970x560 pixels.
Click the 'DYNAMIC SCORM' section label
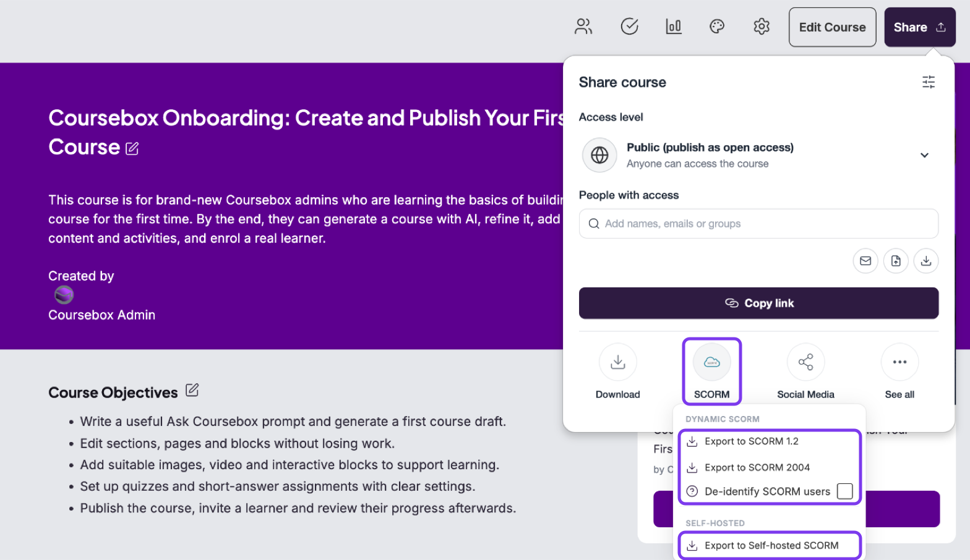point(723,419)
